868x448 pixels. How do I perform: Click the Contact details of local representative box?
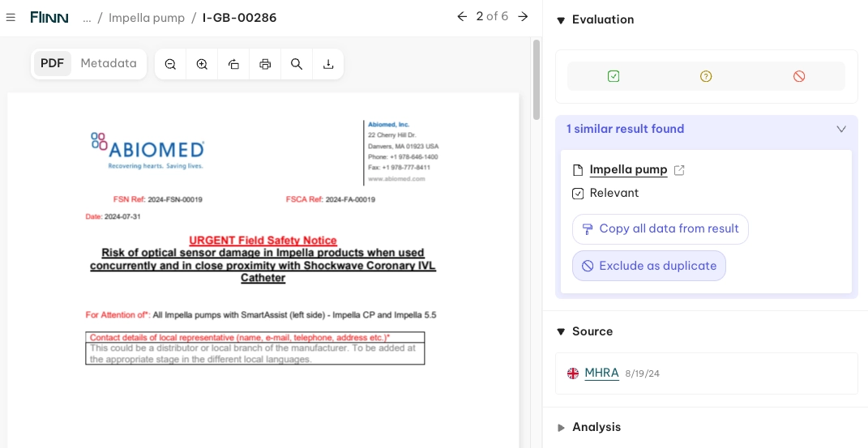click(x=255, y=348)
